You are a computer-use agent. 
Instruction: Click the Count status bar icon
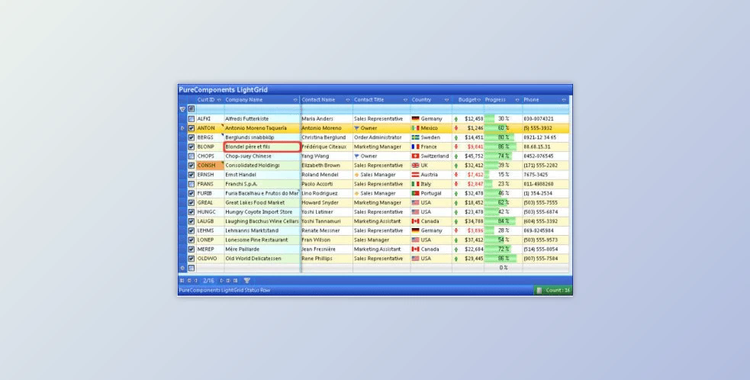[539, 290]
